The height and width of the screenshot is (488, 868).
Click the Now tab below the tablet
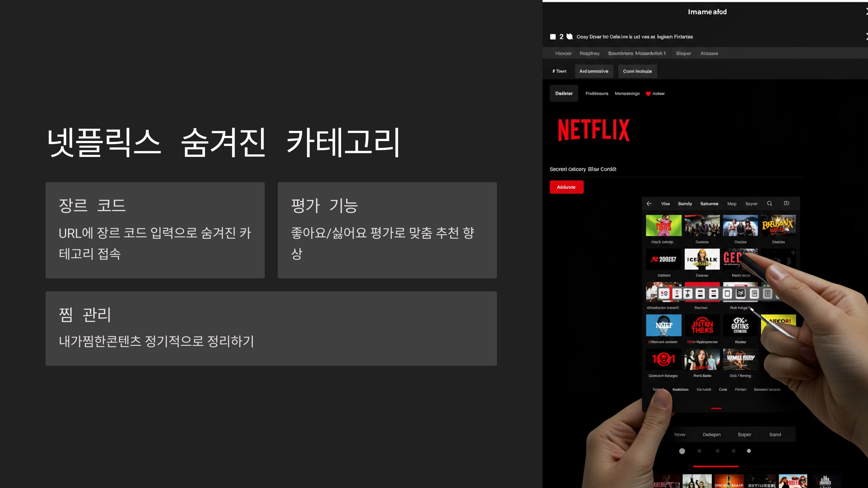tap(680, 435)
